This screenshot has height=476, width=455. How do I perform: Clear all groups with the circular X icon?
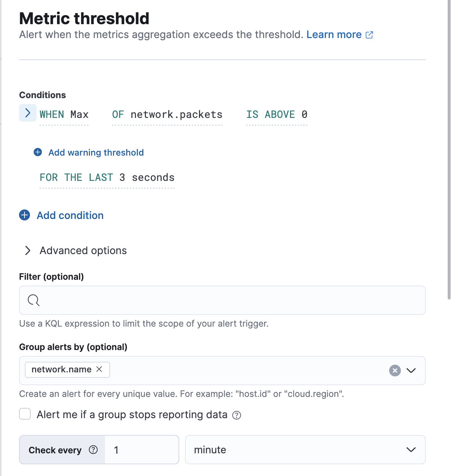(394, 371)
